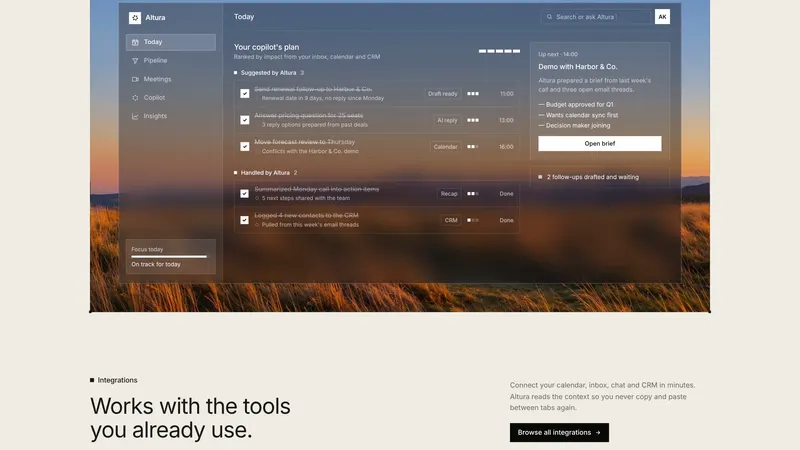Screen dimensions: 800x450
Task: Open the Pipeline sidebar item
Action: point(171,61)
